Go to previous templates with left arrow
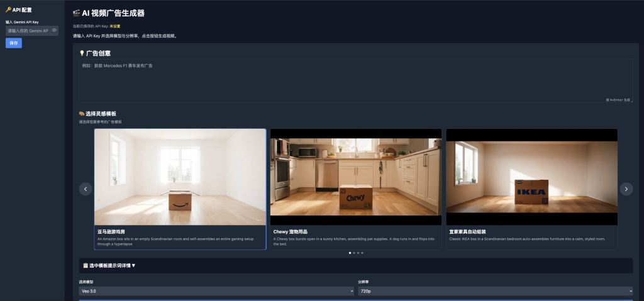 point(86,189)
